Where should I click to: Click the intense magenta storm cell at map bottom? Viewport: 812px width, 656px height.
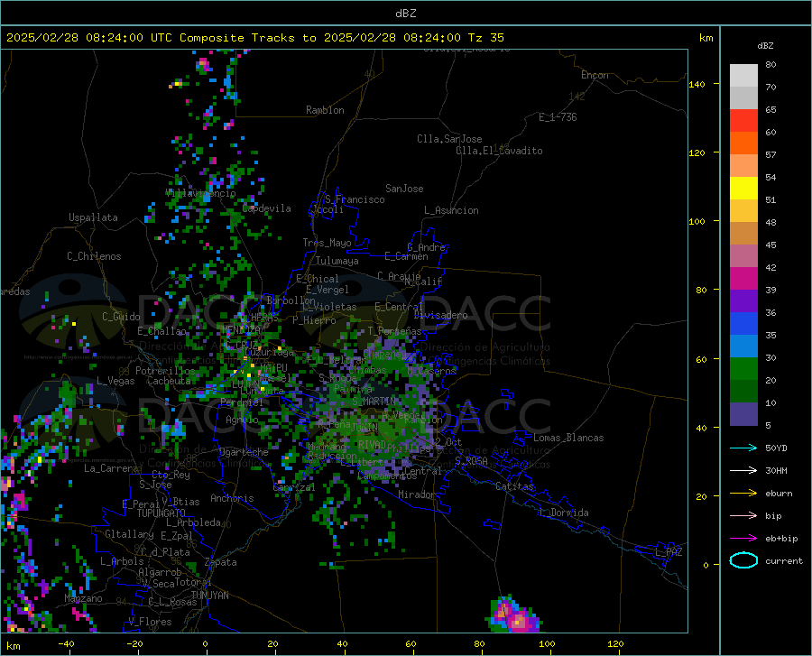pyautogui.click(x=513, y=616)
